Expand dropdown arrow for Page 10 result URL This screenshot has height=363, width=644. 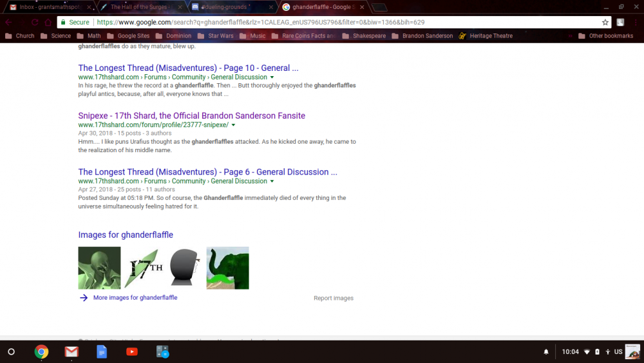click(272, 77)
